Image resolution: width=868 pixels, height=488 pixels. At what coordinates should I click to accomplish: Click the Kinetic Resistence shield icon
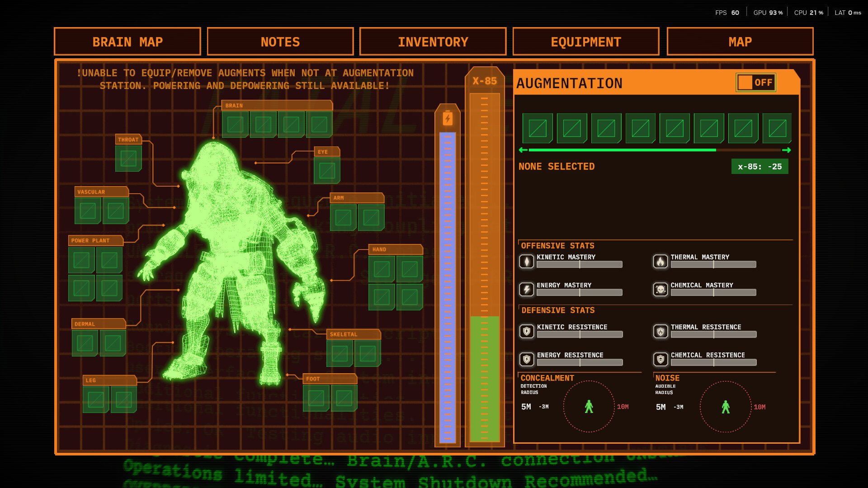click(527, 331)
